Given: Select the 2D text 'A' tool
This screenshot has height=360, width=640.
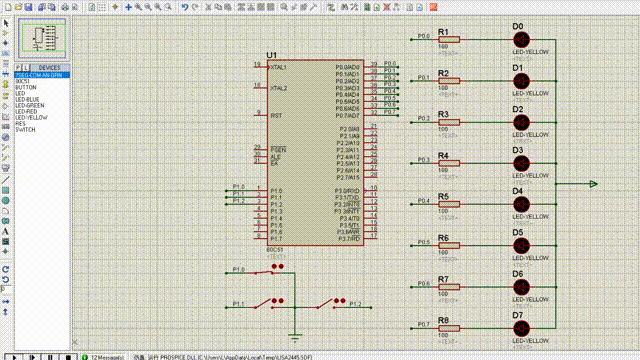Looking at the screenshot, I should pos(6,231).
